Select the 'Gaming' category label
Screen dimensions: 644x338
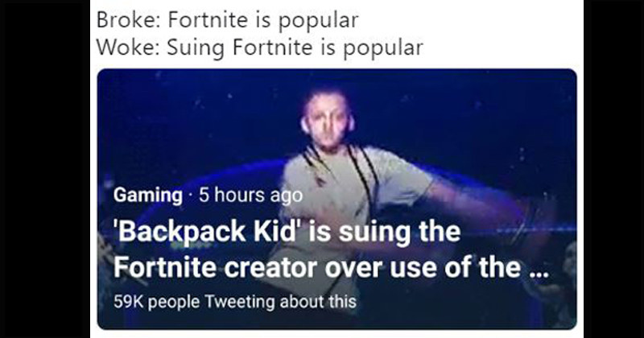(147, 195)
